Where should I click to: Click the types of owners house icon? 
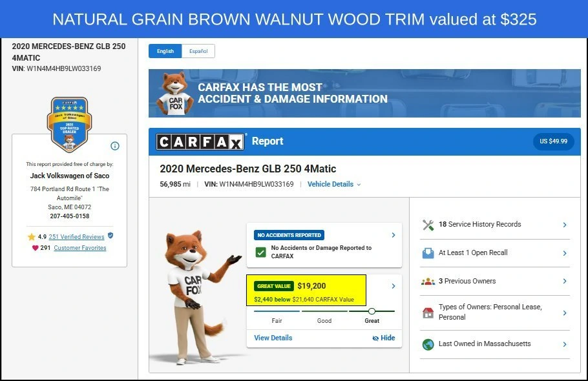point(428,313)
